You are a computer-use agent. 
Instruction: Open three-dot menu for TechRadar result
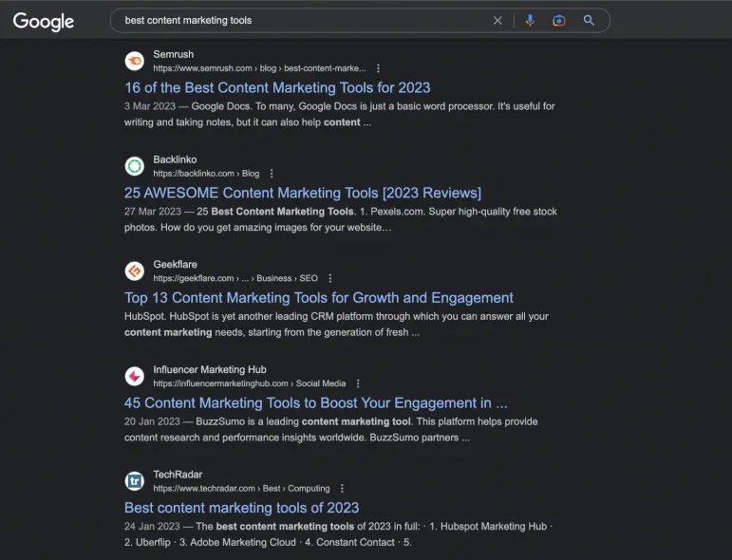coord(342,489)
